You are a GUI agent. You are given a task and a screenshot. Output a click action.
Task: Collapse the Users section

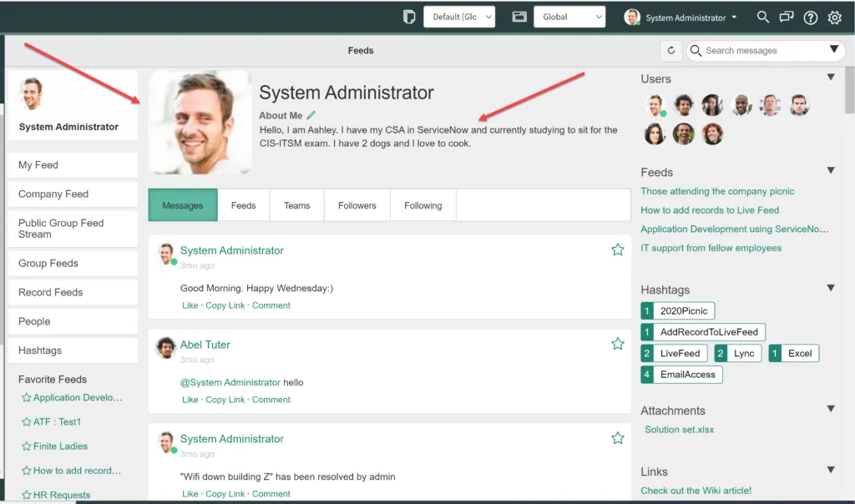[831, 78]
